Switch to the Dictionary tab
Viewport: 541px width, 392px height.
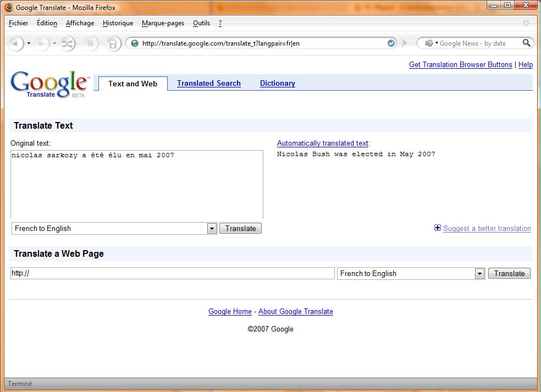point(278,83)
